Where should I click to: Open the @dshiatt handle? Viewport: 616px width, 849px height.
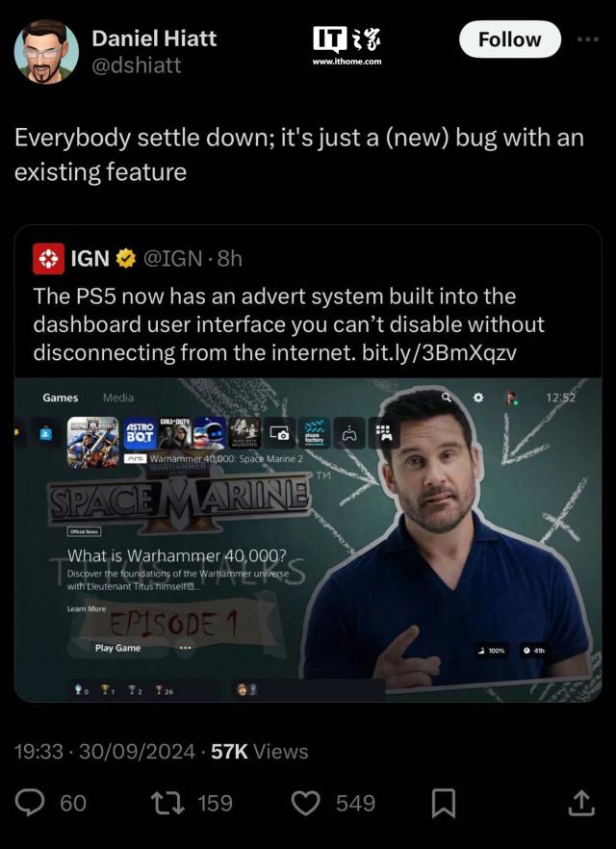click(x=137, y=65)
